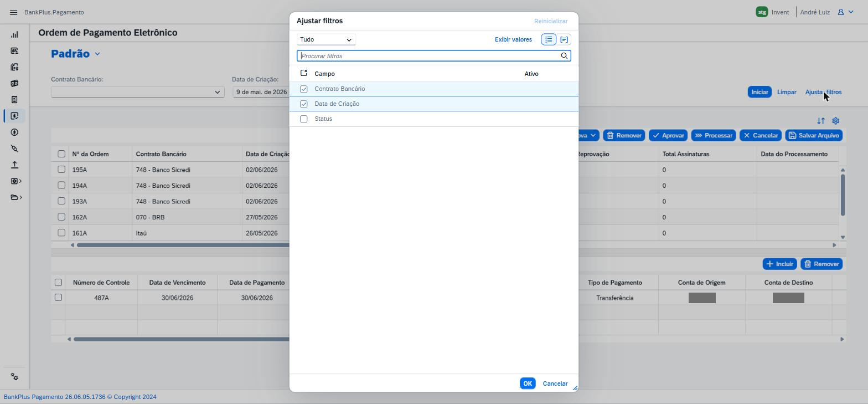Click the select-all icon in Campo header
The height and width of the screenshot is (404, 868).
coord(303,73)
